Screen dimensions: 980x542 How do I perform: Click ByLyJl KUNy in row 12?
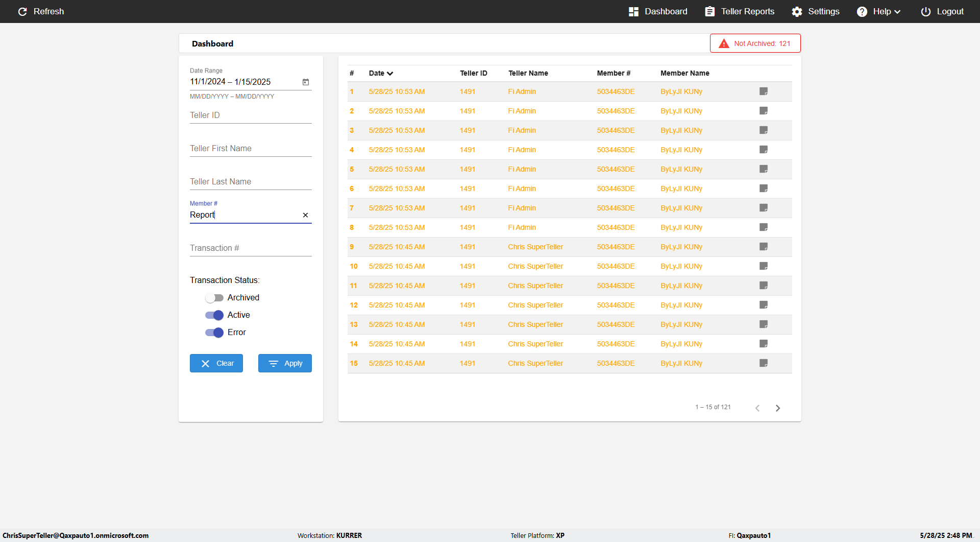tap(681, 305)
